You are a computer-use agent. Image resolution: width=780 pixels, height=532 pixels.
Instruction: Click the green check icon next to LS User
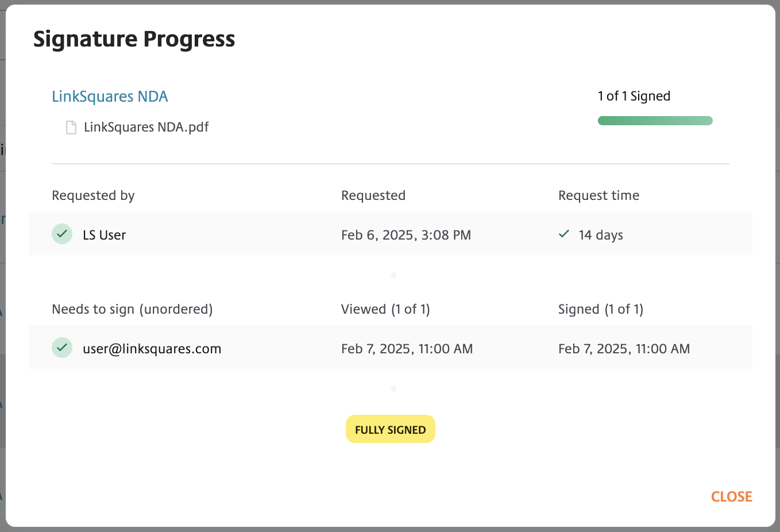62,234
